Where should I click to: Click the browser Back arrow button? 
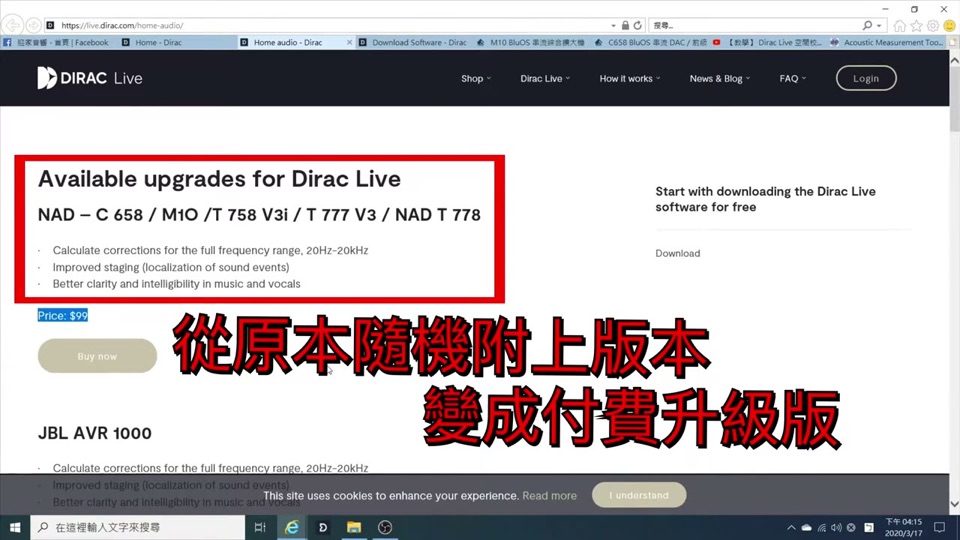coord(13,25)
